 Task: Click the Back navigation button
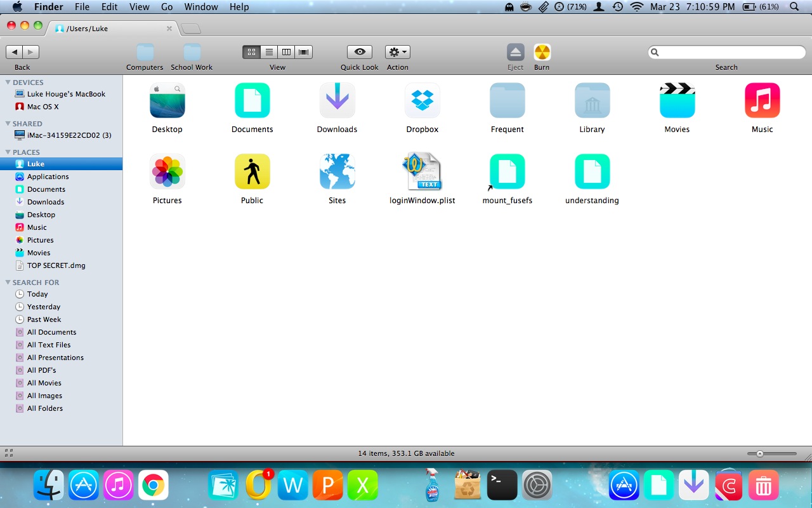pyautogui.click(x=15, y=51)
